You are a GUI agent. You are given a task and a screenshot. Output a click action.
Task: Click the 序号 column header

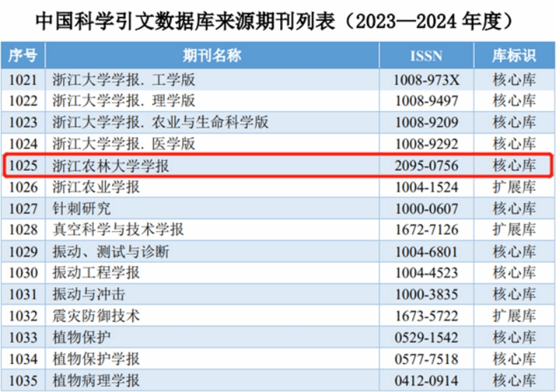pyautogui.click(x=22, y=55)
